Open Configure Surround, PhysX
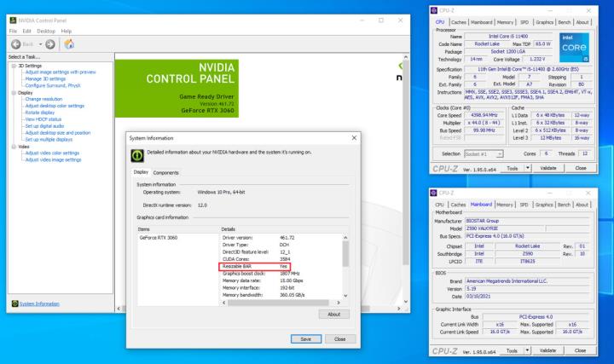Image resolution: width=614 pixels, height=364 pixels. click(53, 85)
